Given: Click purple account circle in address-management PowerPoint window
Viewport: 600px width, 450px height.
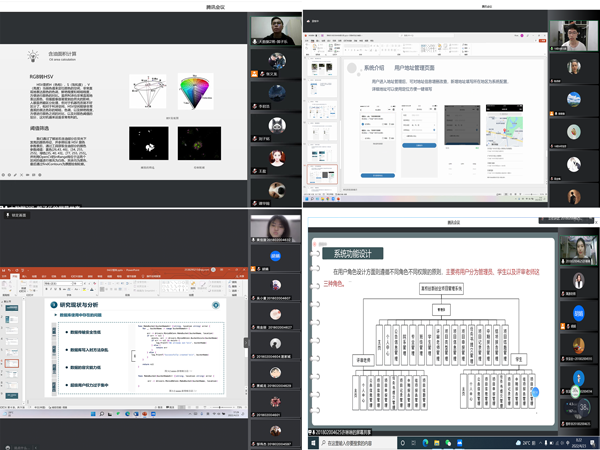Looking at the screenshot, I should (522, 35).
